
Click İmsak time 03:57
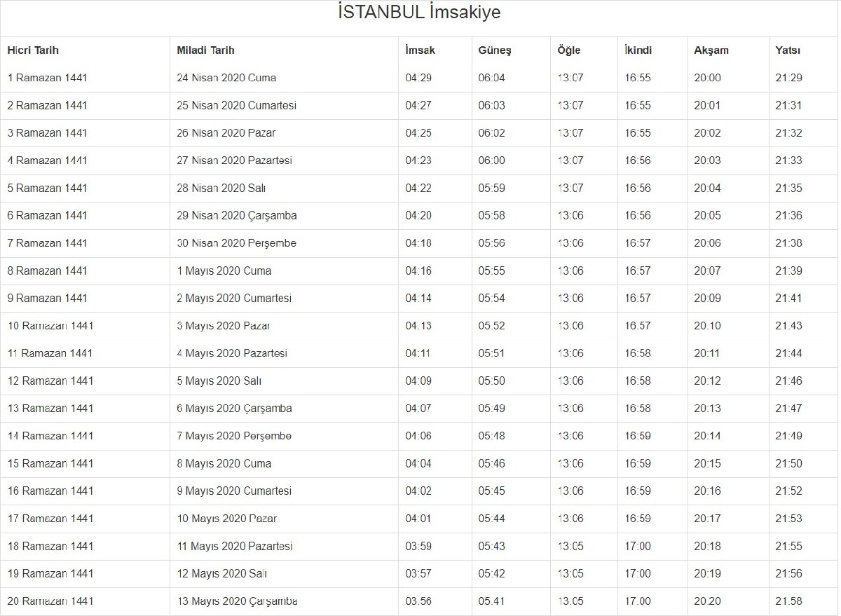click(x=418, y=574)
